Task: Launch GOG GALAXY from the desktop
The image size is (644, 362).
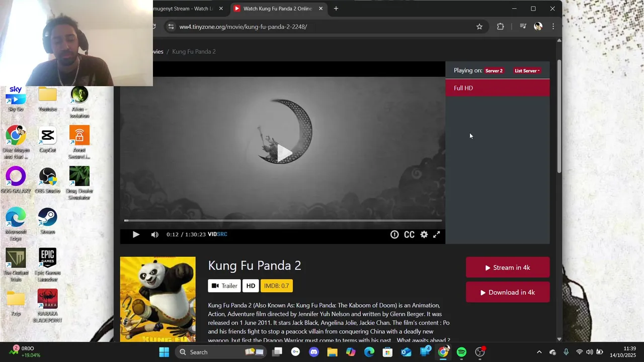Action: click(x=16, y=180)
